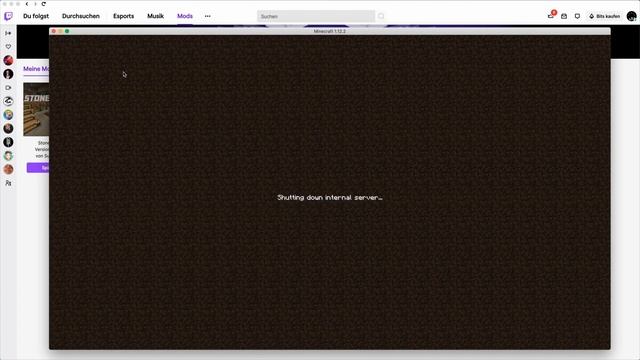This screenshot has height=360, width=640.
Task: Click the Bits kaufen button
Action: [x=604, y=16]
